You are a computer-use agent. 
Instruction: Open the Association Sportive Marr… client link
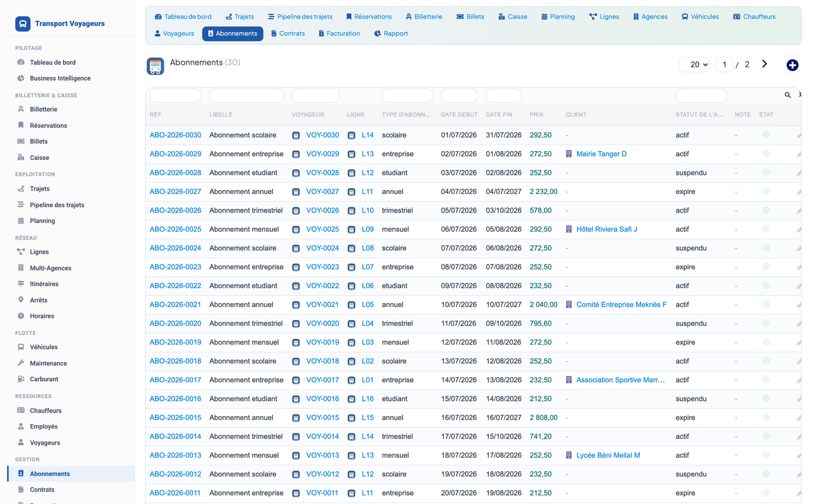point(620,380)
